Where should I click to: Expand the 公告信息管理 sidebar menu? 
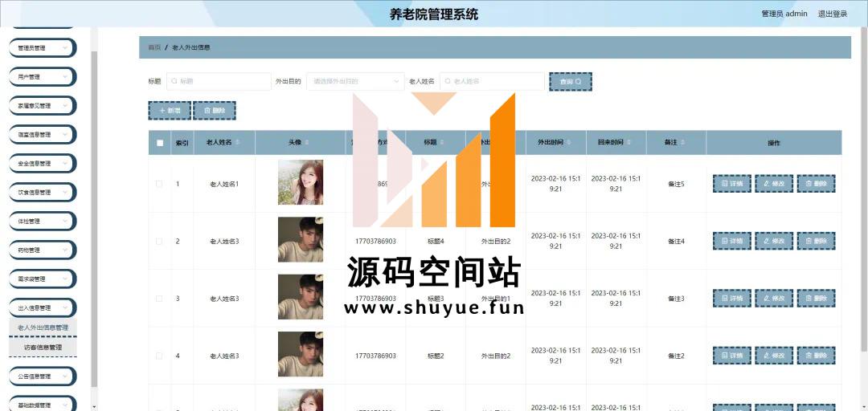(42, 376)
